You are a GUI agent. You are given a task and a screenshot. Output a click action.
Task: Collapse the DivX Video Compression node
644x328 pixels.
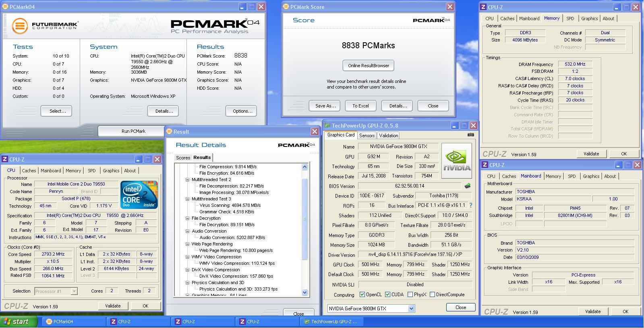pyautogui.click(x=187, y=270)
